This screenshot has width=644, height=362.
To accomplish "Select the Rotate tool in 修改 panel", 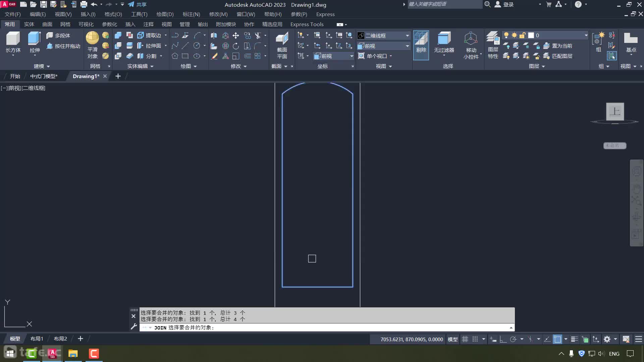I will coord(236,46).
